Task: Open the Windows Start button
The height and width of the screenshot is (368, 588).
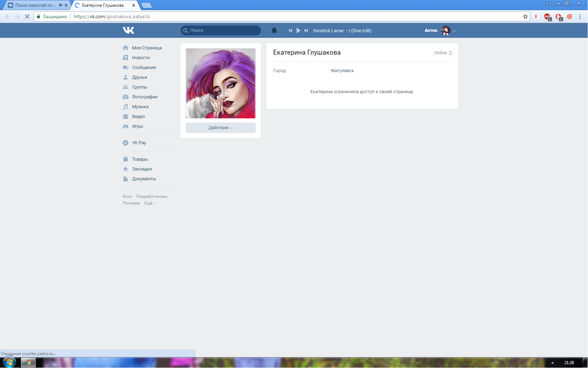Action: click(x=9, y=362)
